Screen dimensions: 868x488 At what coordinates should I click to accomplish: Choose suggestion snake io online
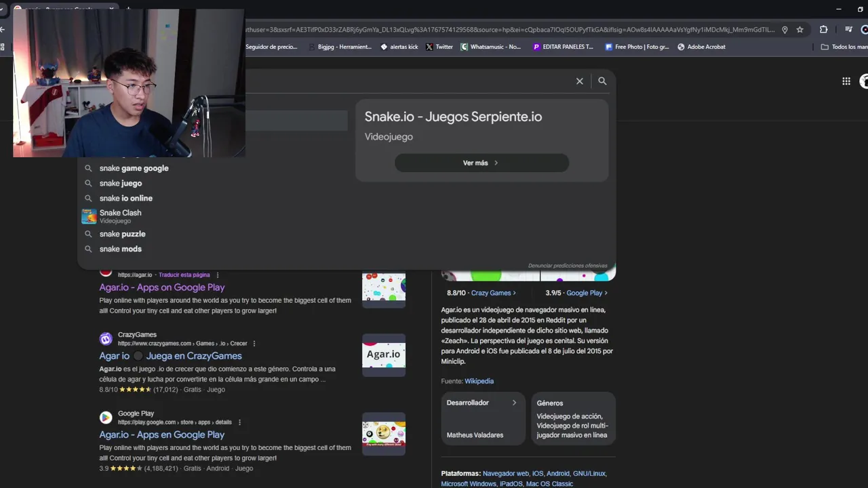point(126,198)
